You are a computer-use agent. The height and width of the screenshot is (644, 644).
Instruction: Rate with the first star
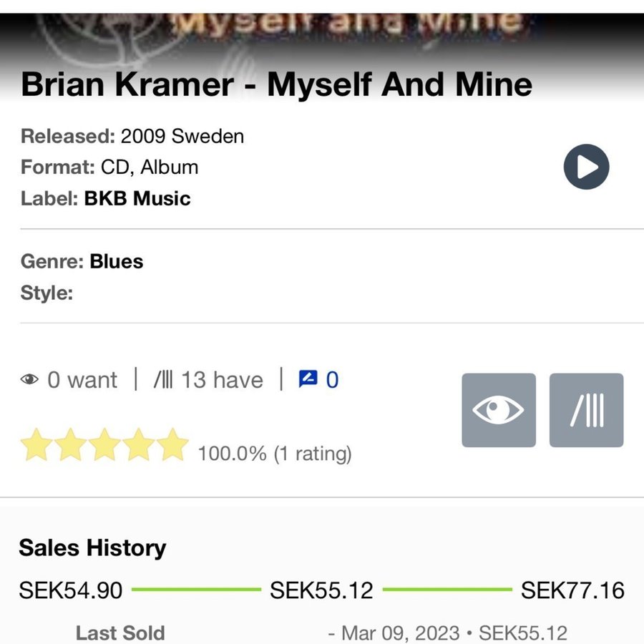(x=36, y=445)
